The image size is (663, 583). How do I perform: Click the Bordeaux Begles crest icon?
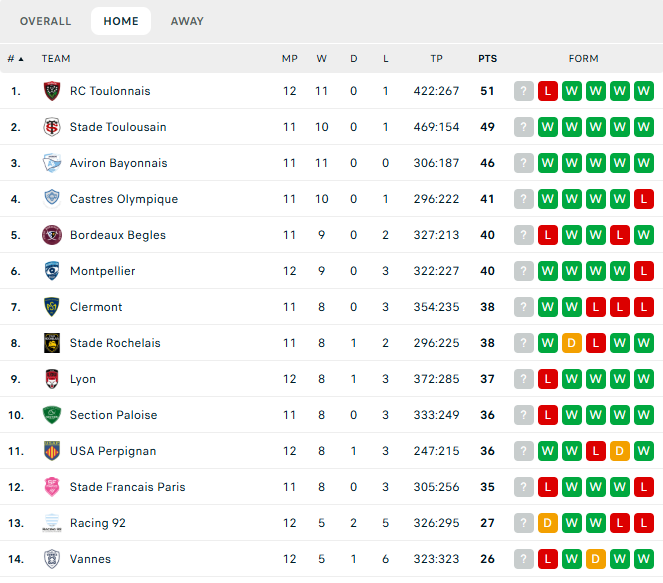click(x=52, y=235)
